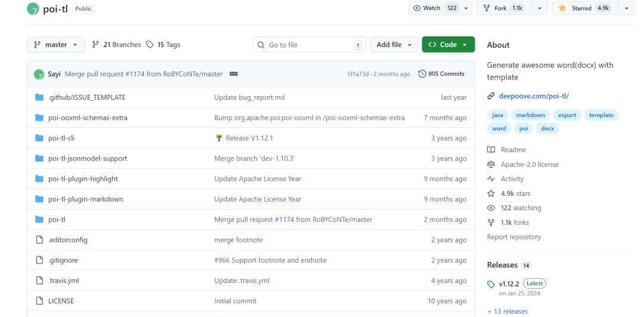This screenshot has width=644, height=317.
Task: Select the markdown topic tag
Action: click(530, 115)
